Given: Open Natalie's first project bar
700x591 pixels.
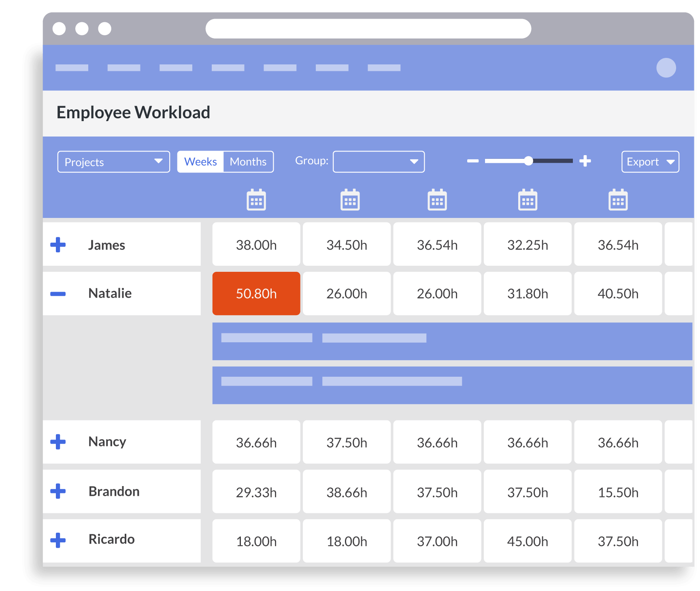Looking at the screenshot, I should point(452,341).
